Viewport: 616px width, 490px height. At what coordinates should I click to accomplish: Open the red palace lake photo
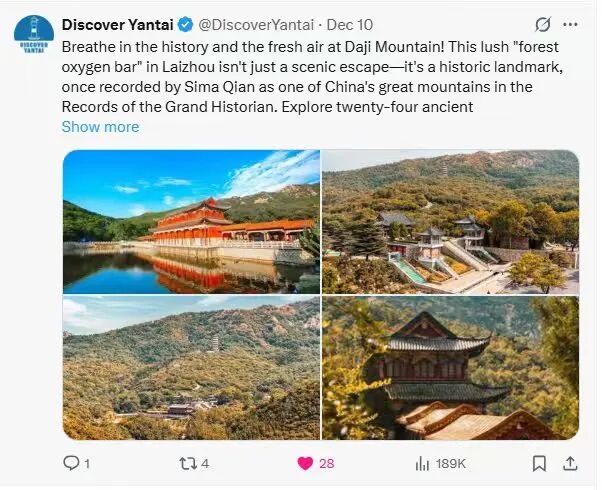[191, 221]
